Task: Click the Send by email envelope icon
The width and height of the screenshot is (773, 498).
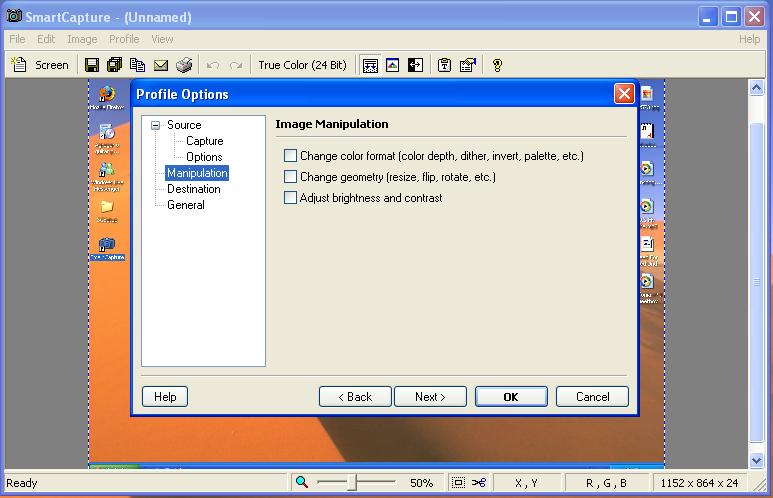Action: [161, 65]
